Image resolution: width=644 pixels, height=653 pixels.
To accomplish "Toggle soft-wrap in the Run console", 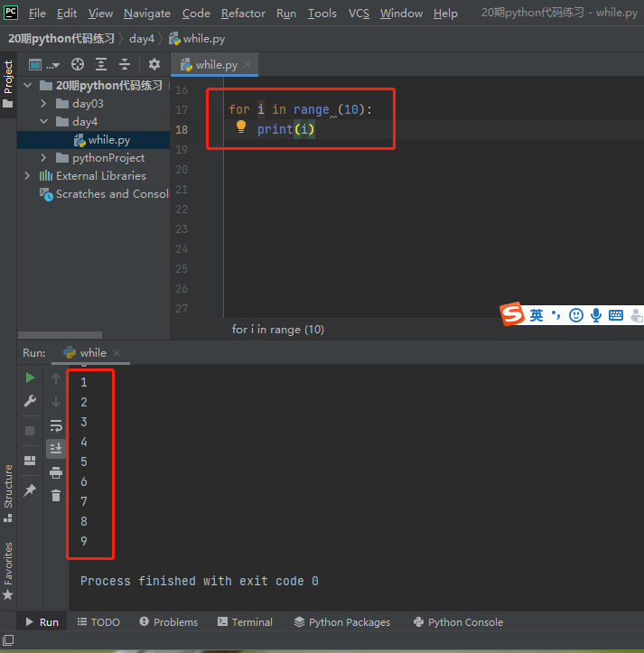I will click(56, 425).
